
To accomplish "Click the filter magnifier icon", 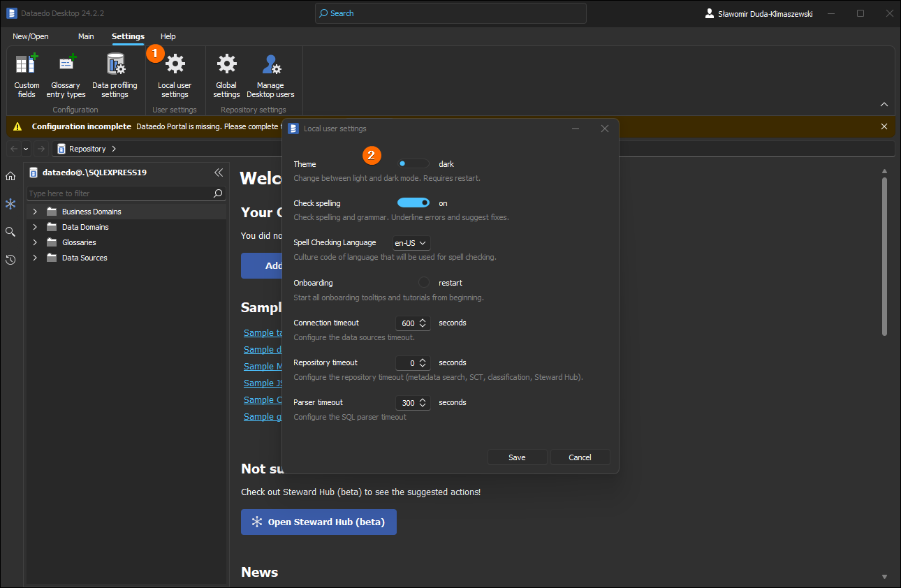I will [218, 193].
